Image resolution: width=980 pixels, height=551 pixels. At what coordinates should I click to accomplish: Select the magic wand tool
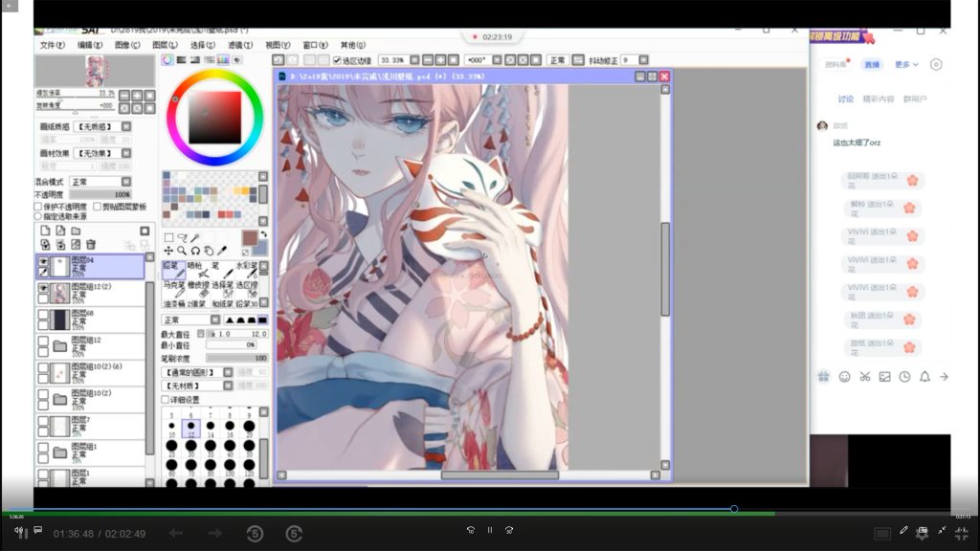click(x=195, y=237)
